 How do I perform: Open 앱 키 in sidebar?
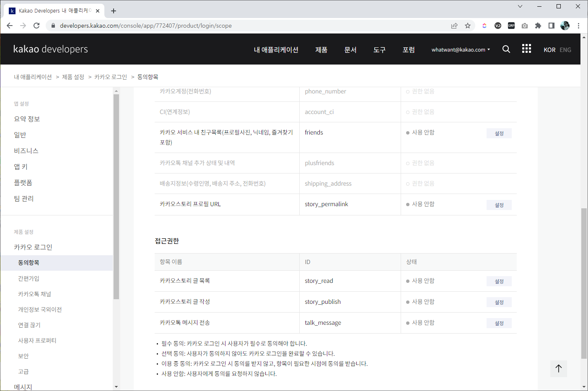(21, 166)
